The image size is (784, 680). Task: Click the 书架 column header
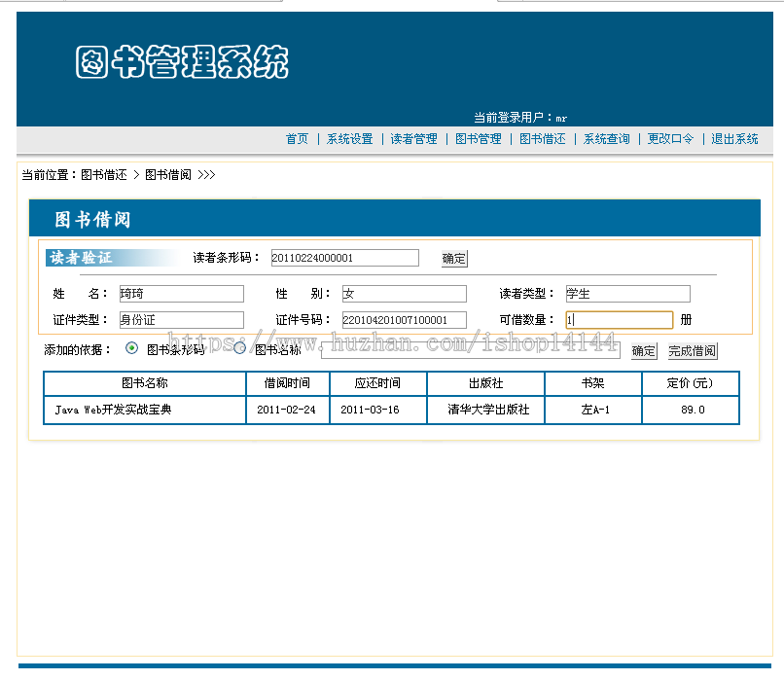pos(593,383)
